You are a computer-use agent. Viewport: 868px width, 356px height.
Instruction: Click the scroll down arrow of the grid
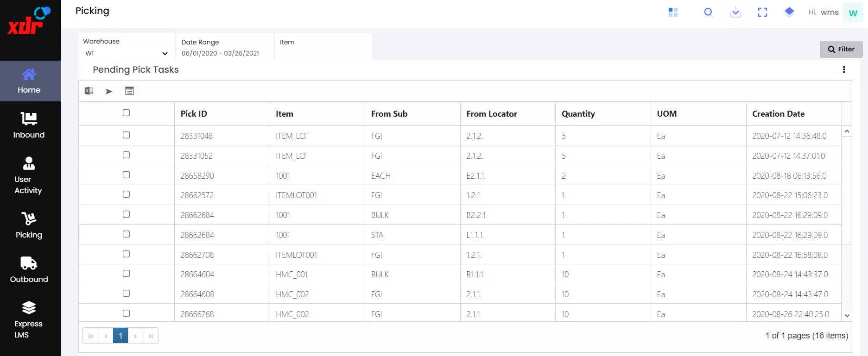[847, 316]
